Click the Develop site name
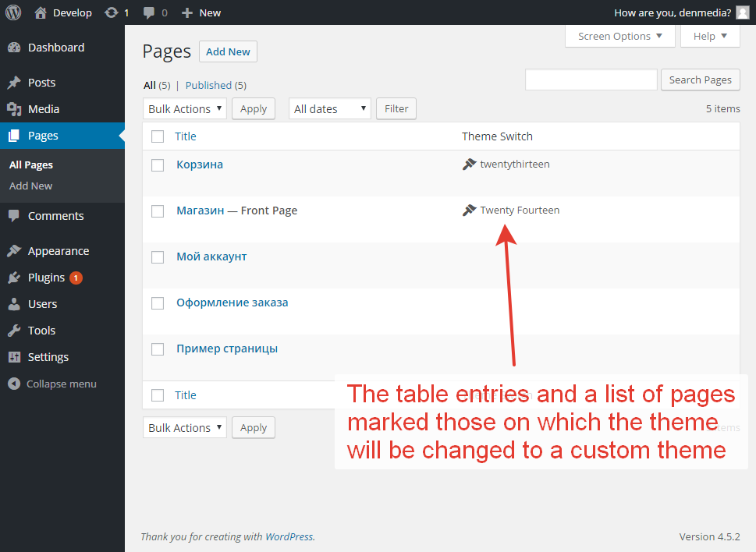Screen dimensions: 756x552 pyautogui.click(x=73, y=13)
